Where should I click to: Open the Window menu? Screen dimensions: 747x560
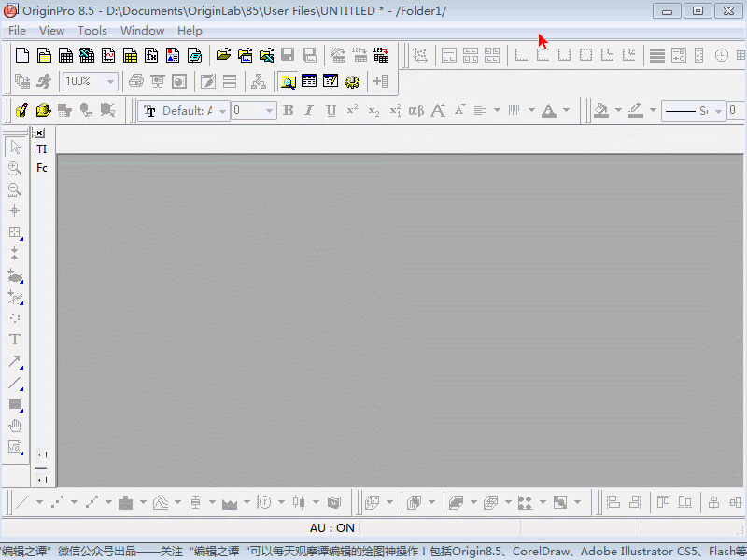coord(142,31)
